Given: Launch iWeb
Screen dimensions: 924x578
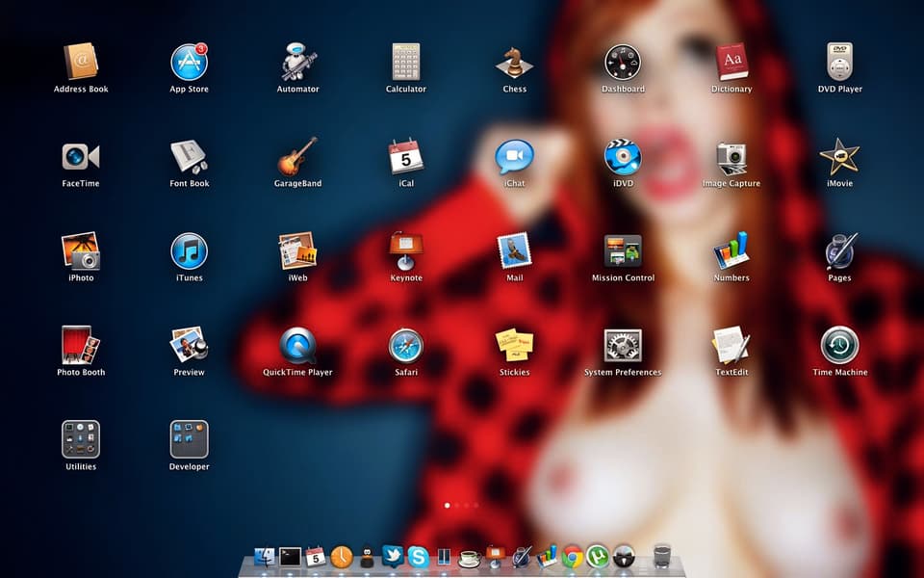Looking at the screenshot, I should coord(297,251).
